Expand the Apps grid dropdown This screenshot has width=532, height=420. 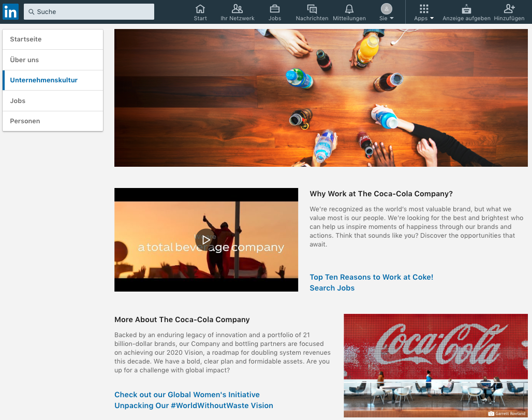tap(424, 12)
